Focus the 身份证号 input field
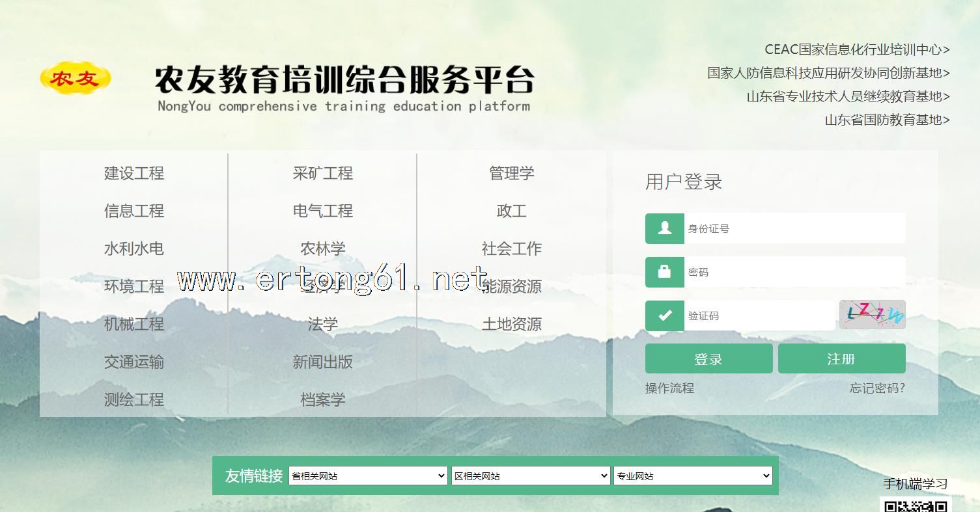 [x=794, y=228]
